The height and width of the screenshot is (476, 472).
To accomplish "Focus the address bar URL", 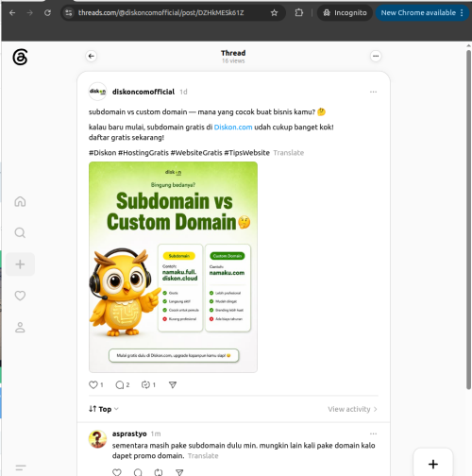I will 160,13.
